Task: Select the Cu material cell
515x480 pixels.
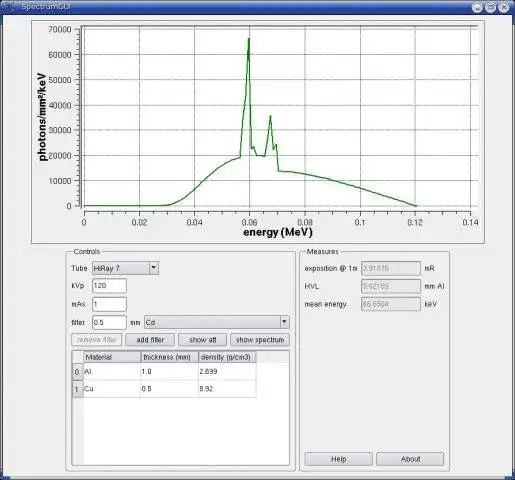Action: pyautogui.click(x=112, y=389)
